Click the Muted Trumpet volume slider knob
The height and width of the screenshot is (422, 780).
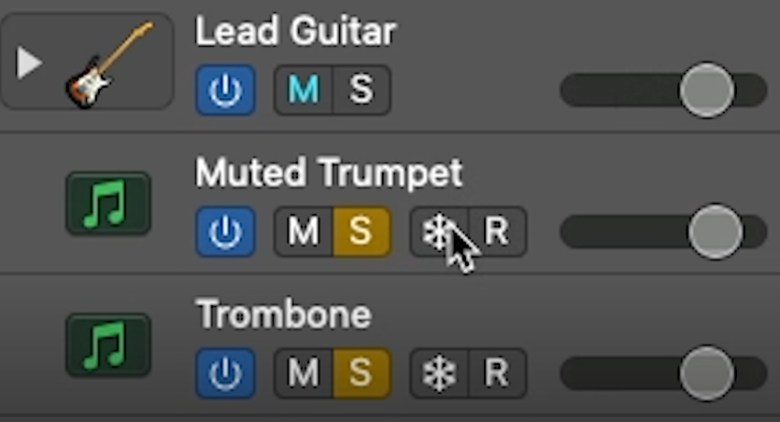715,231
